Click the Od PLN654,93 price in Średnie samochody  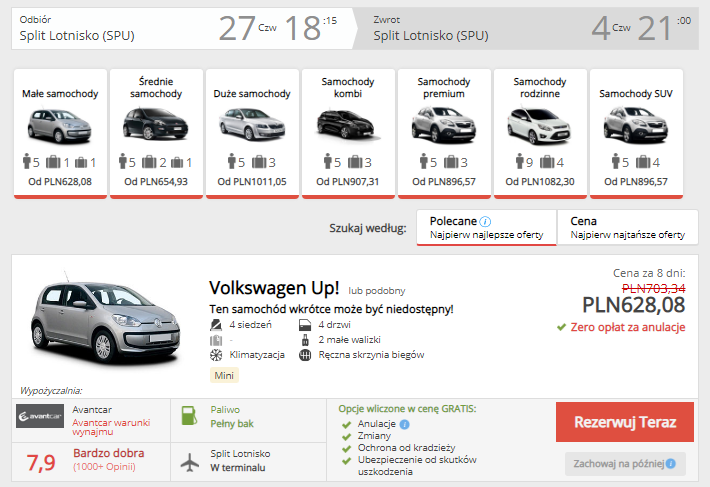coord(156,182)
